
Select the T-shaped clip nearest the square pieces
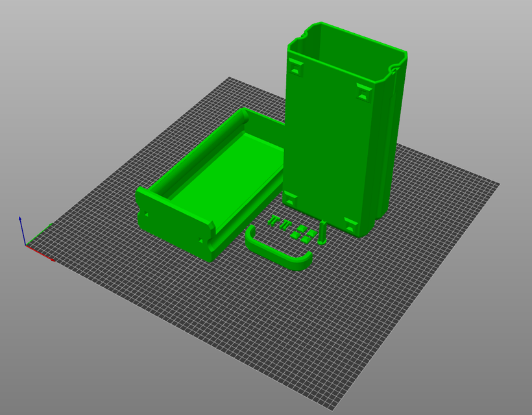pyautogui.click(x=285, y=224)
